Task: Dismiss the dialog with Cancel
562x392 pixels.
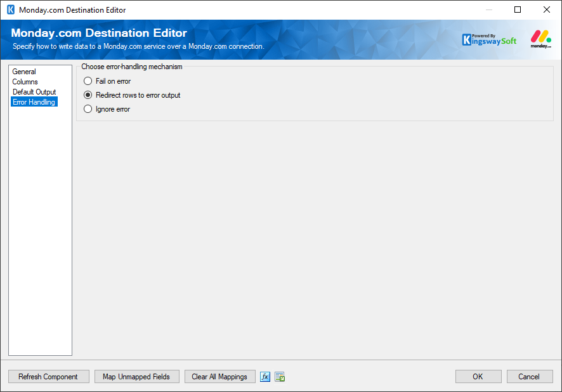Action: [530, 377]
